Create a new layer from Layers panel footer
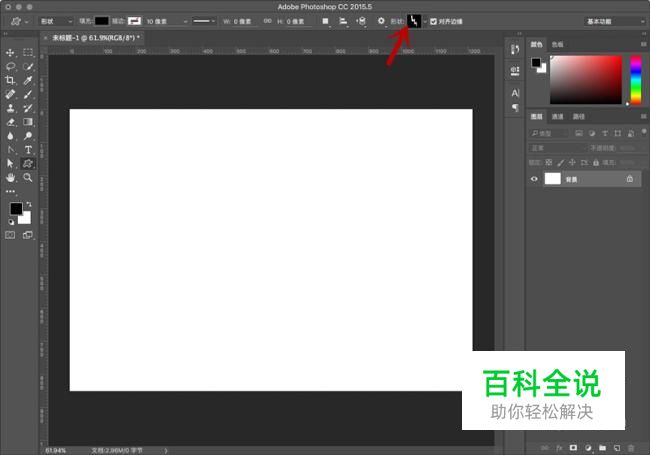This screenshot has height=455, width=650. pos(618,447)
